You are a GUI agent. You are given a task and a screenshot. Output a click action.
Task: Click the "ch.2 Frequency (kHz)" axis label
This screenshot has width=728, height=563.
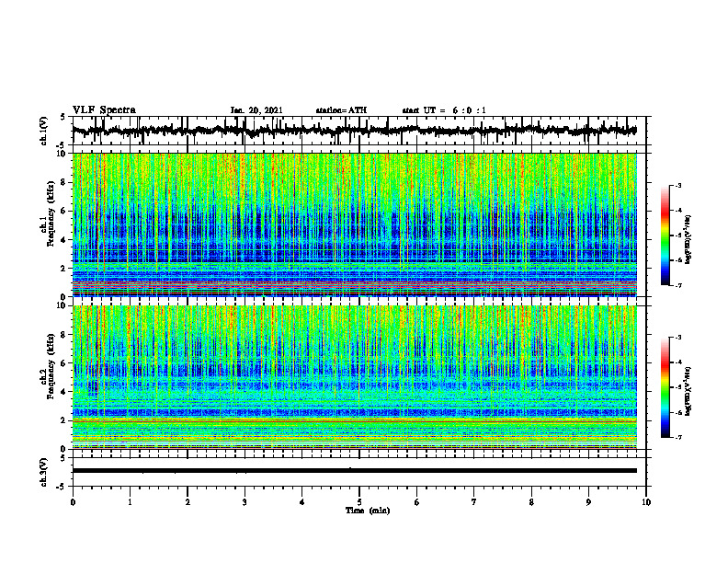click(x=48, y=367)
